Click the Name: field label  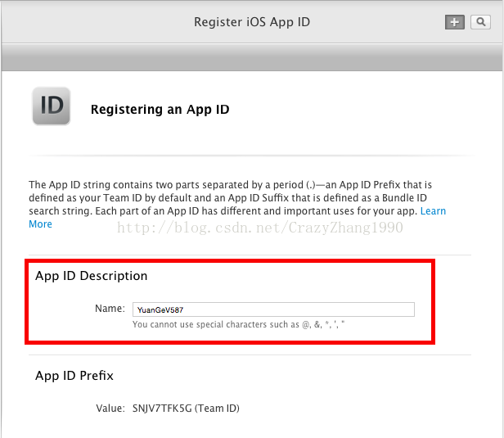click(x=110, y=309)
